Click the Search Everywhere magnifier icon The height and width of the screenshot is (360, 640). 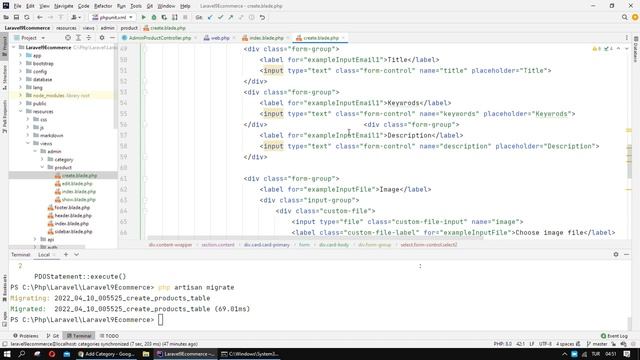point(624,18)
